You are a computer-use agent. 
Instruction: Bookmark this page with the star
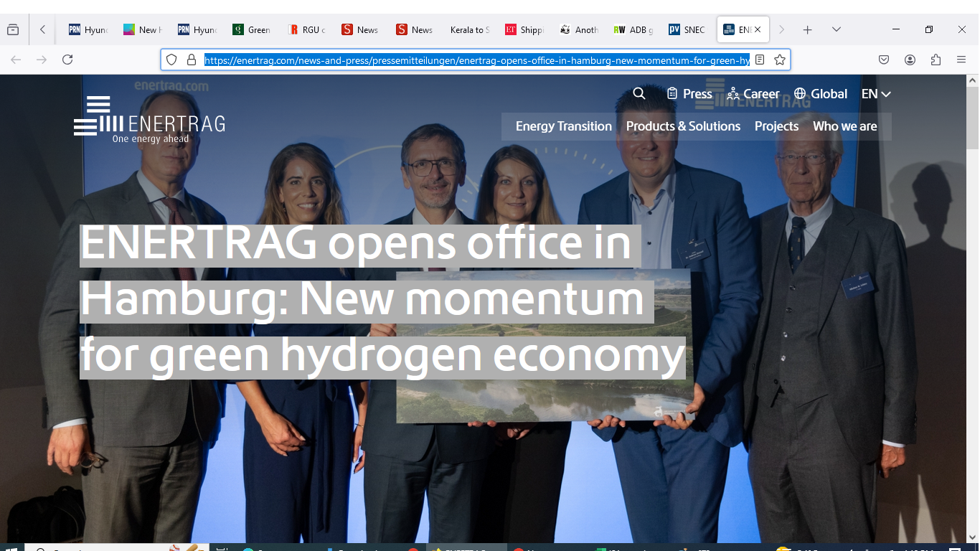pos(780,60)
